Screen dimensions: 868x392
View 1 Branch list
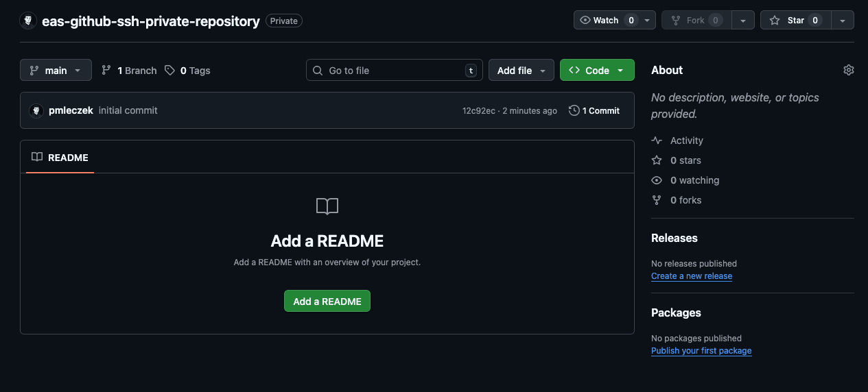129,71
